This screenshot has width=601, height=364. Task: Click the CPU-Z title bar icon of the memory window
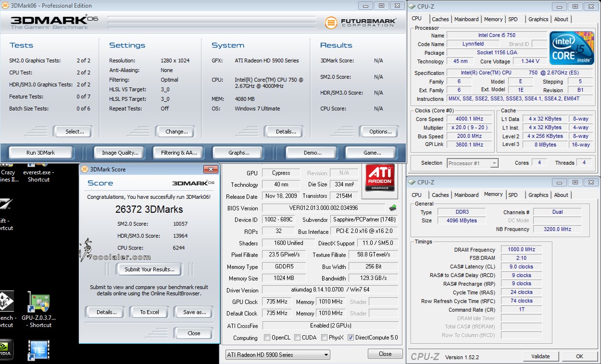pos(412,182)
